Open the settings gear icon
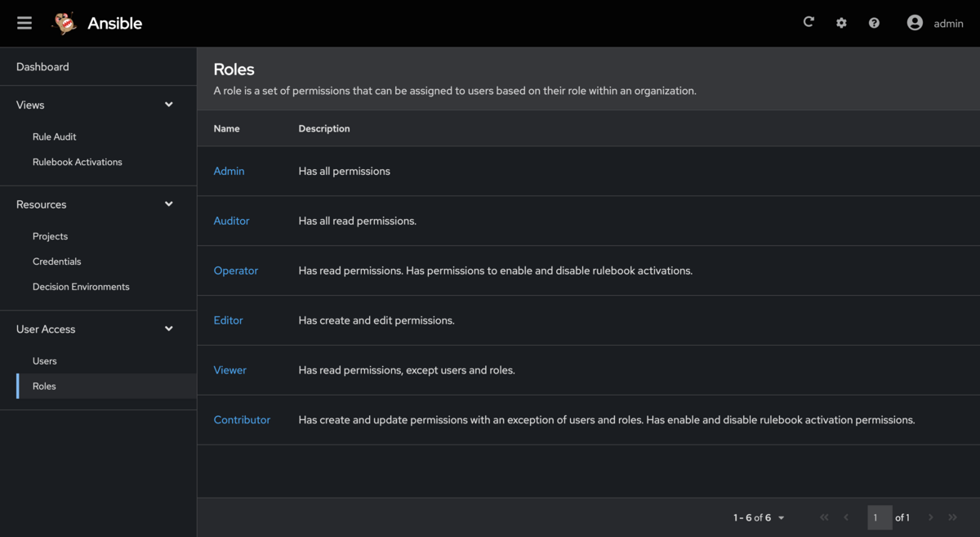Image resolution: width=980 pixels, height=537 pixels. [x=841, y=23]
